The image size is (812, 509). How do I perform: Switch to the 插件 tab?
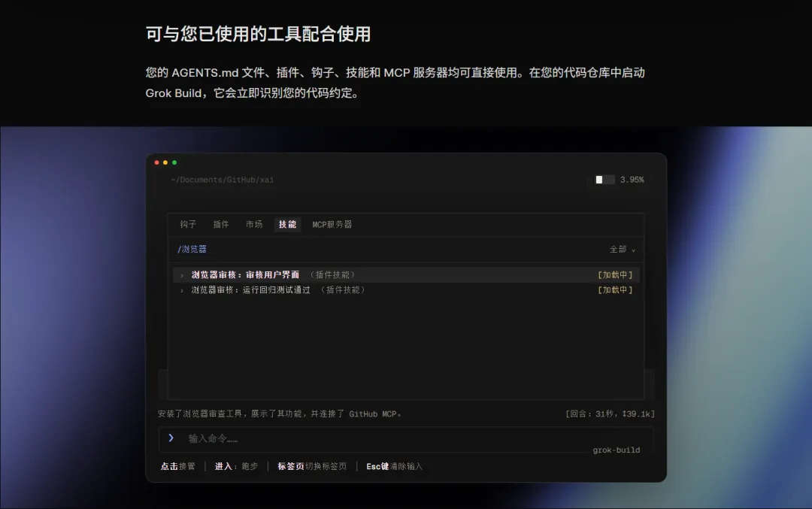pos(220,224)
